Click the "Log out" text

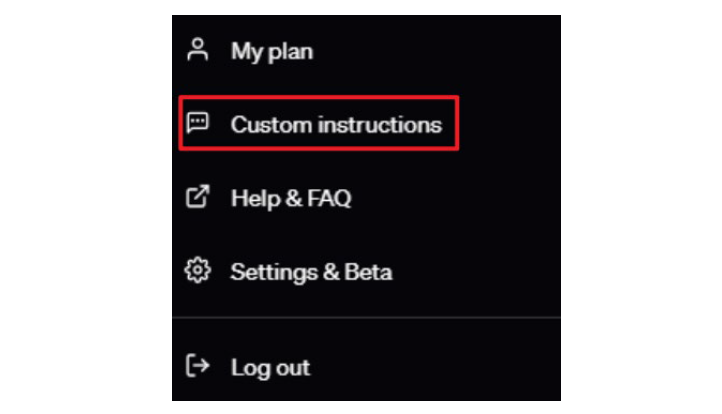(270, 368)
